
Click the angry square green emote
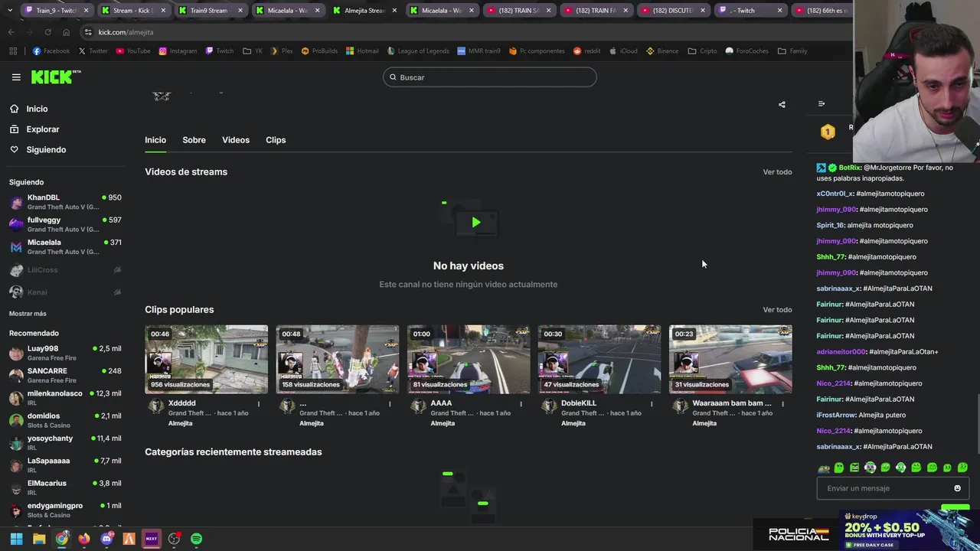(x=854, y=468)
